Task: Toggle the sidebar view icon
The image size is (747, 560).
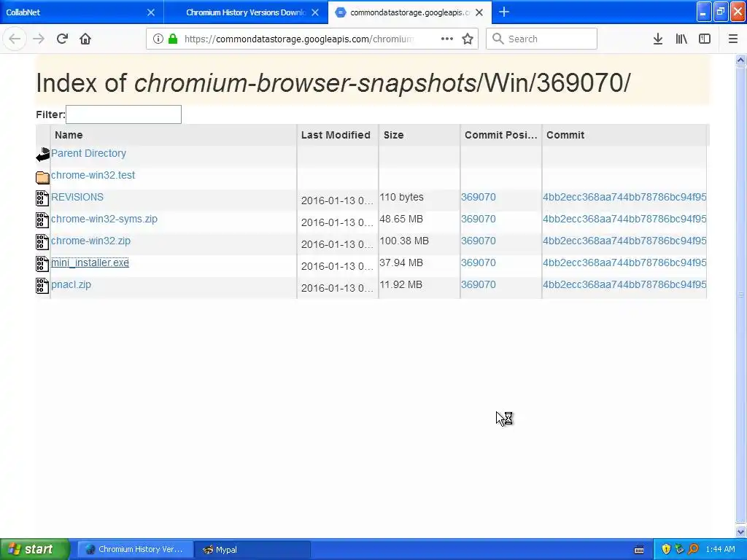Action: (x=705, y=39)
